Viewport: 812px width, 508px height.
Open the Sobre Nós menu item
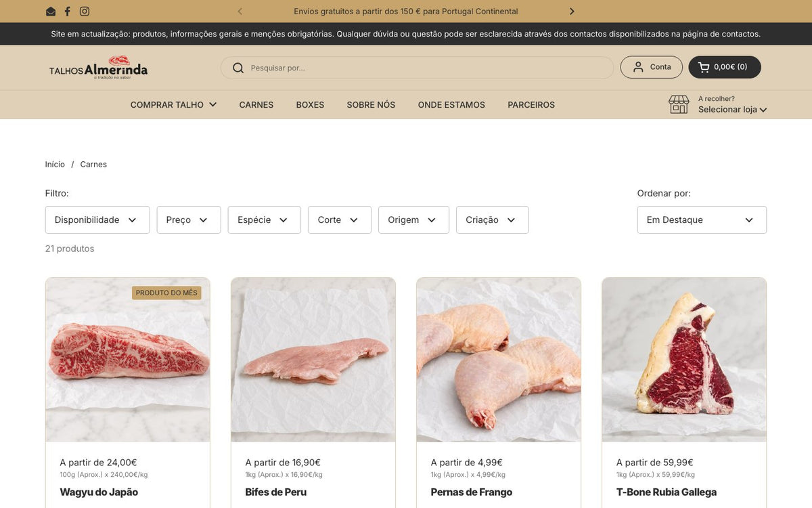click(371, 105)
